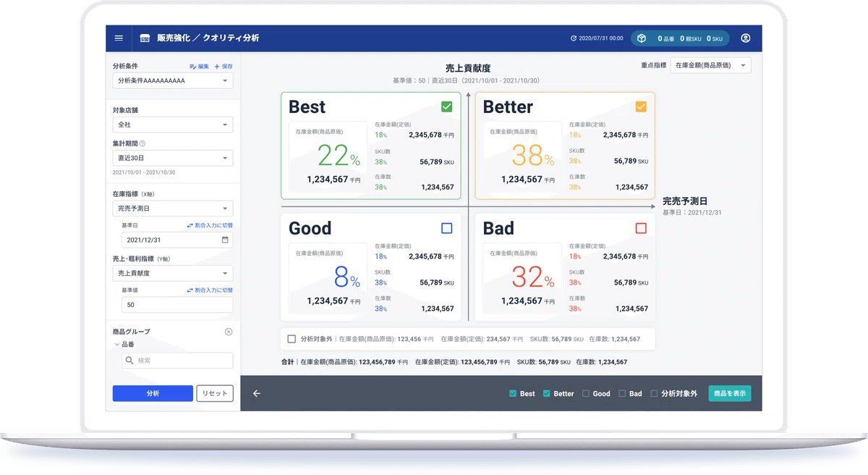
Task: Click the 編集 edit link
Action: (199, 66)
